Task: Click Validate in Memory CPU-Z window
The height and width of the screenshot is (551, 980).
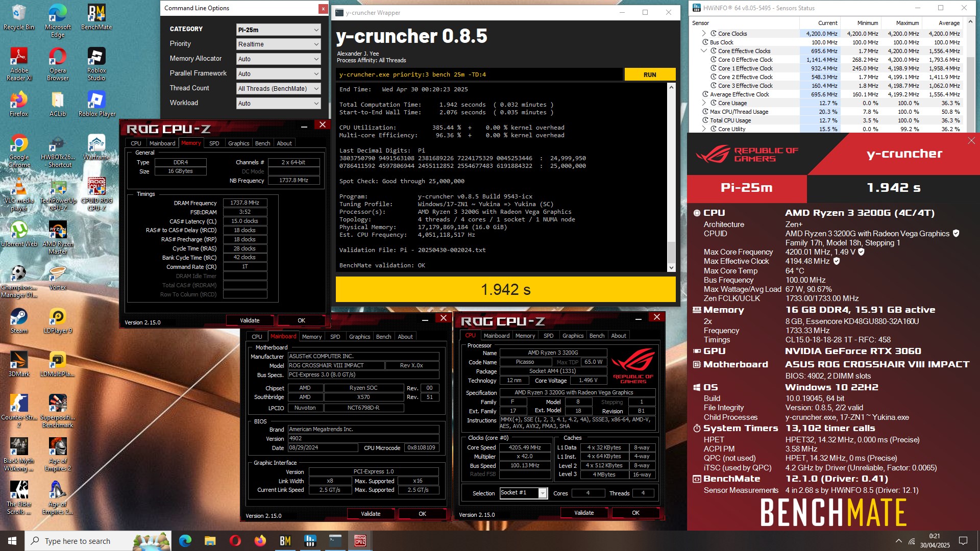Action: pyautogui.click(x=250, y=320)
